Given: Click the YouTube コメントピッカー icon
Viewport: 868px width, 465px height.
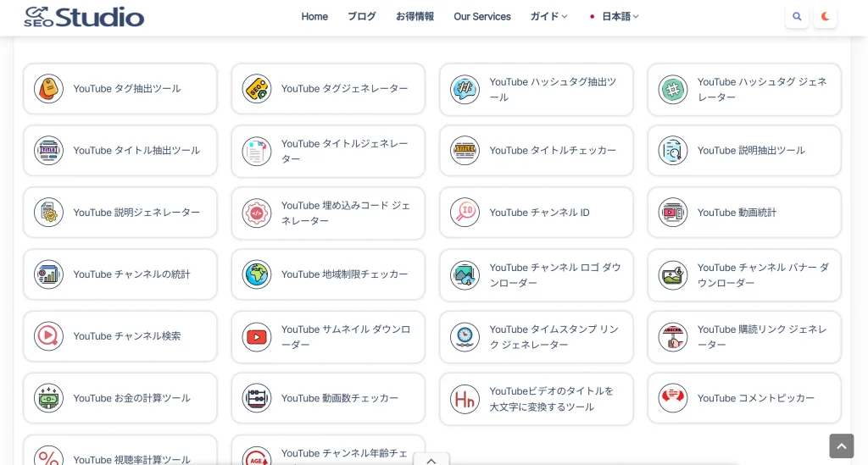Looking at the screenshot, I should click(673, 398).
